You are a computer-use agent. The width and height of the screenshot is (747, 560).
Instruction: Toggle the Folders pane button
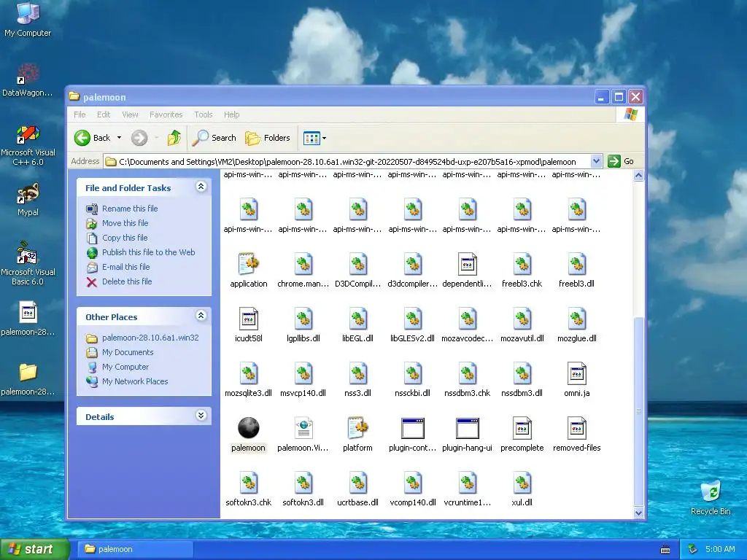(x=267, y=138)
